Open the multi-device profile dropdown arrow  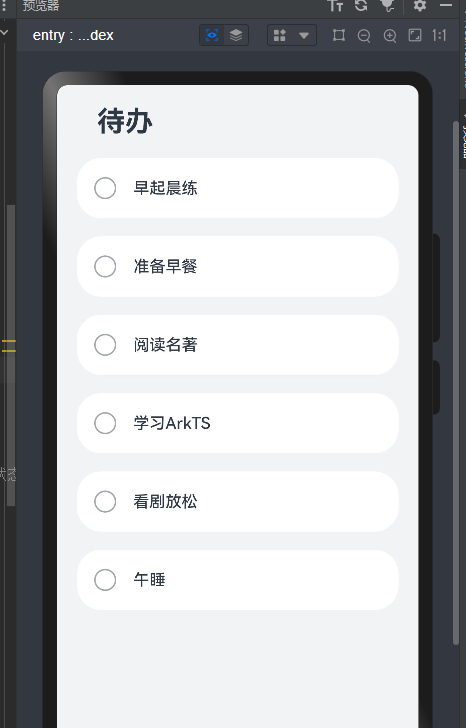pyautogui.click(x=304, y=35)
